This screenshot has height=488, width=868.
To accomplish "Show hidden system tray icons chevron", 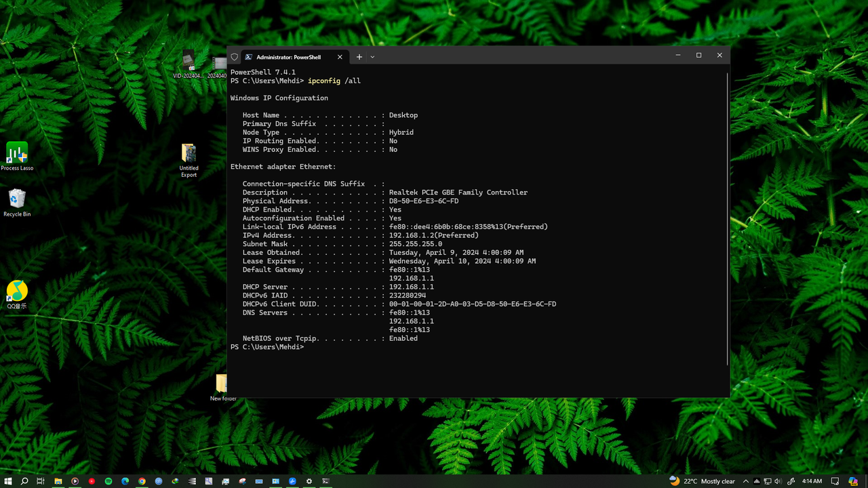I will coord(746,481).
